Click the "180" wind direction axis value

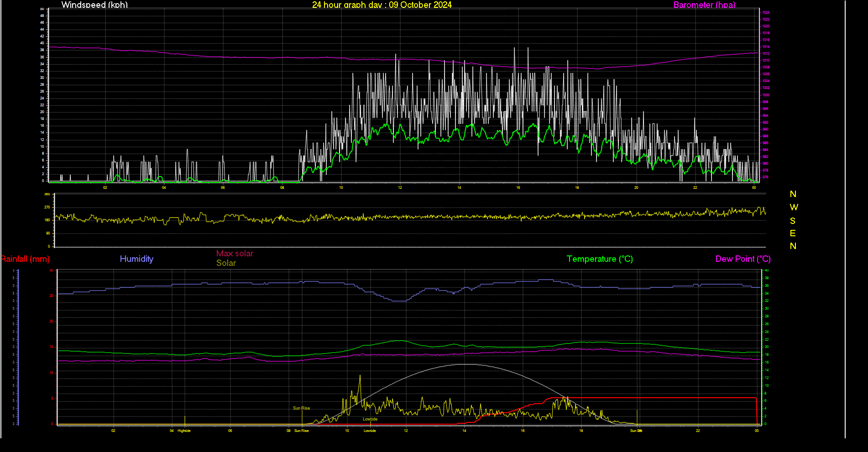tap(47, 220)
